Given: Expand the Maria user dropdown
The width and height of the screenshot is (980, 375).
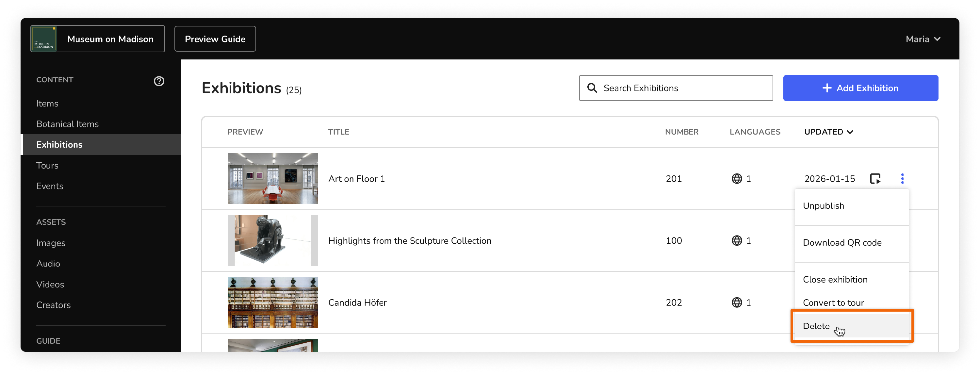Looking at the screenshot, I should [x=923, y=39].
